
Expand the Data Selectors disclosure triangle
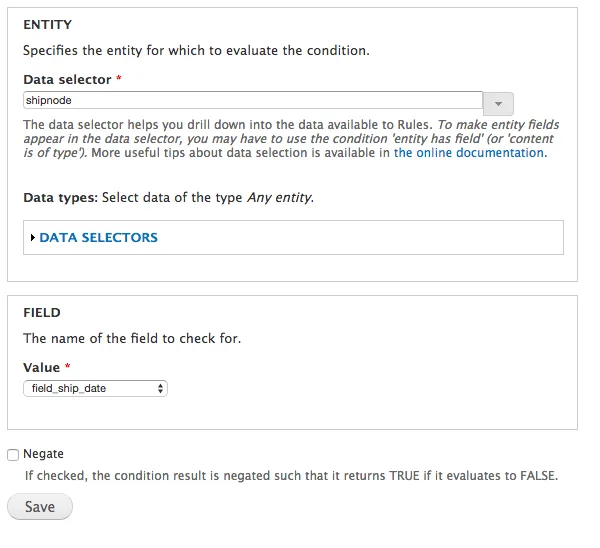tap(33, 238)
